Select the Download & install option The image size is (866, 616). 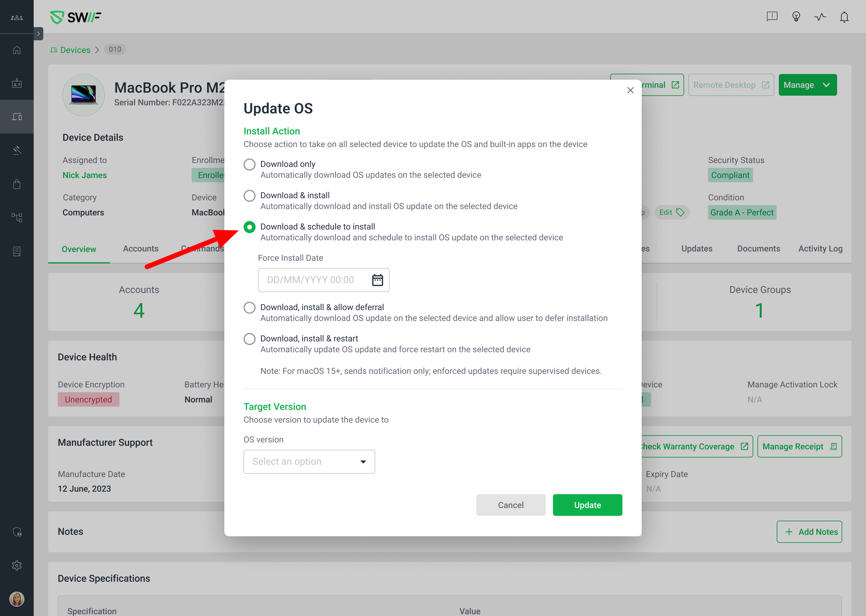tap(249, 196)
